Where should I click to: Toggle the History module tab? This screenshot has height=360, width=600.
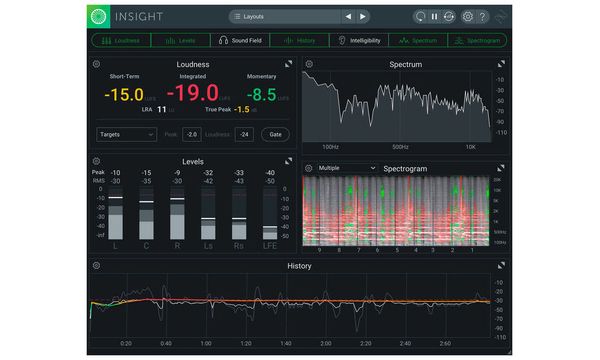(x=299, y=40)
